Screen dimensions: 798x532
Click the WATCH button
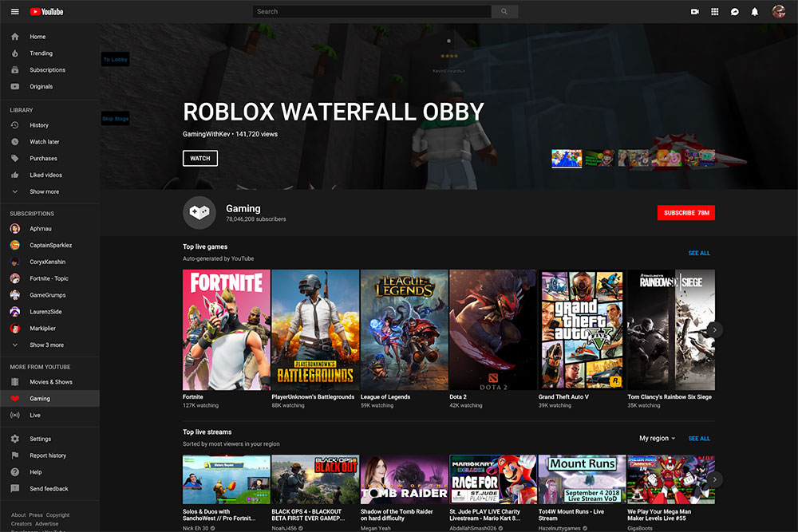(x=200, y=158)
